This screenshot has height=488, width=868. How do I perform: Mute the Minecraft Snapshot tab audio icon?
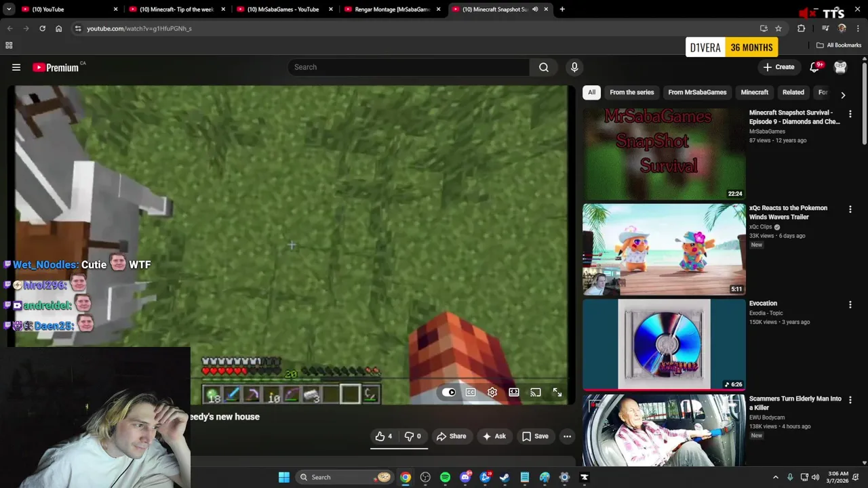pos(535,9)
